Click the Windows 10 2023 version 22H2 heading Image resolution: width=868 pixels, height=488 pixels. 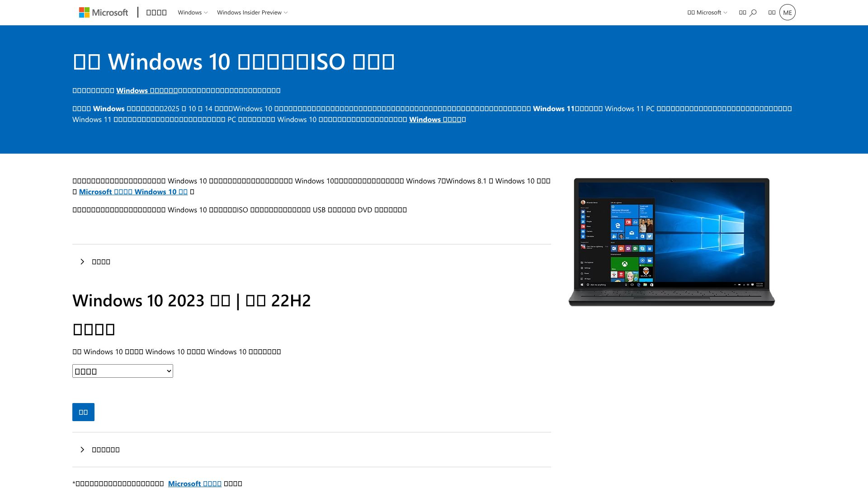(x=192, y=300)
